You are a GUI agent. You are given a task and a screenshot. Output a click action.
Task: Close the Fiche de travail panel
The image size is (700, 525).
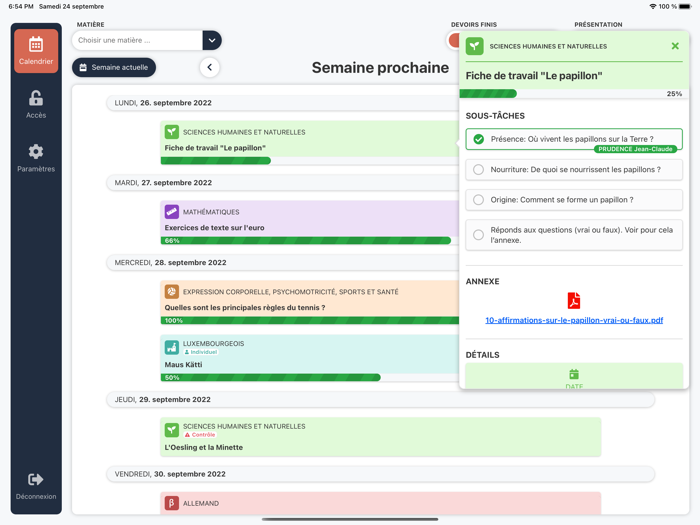[x=675, y=46]
